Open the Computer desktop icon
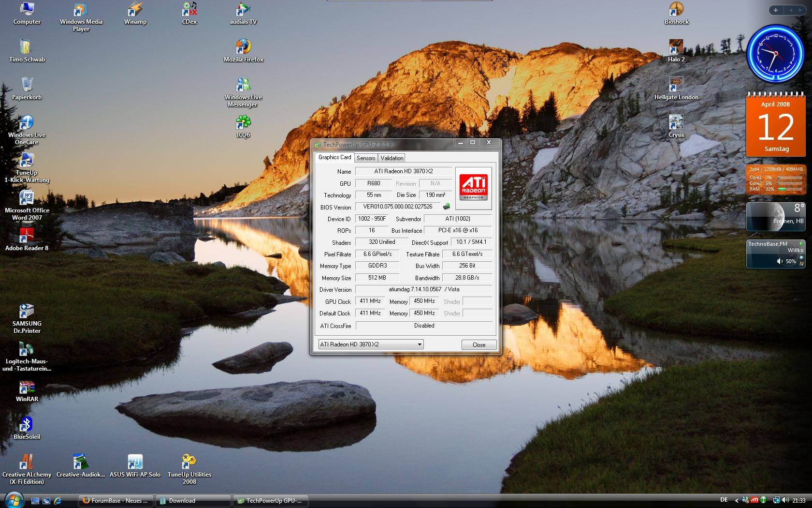Image resolution: width=812 pixels, height=508 pixels. click(x=27, y=14)
